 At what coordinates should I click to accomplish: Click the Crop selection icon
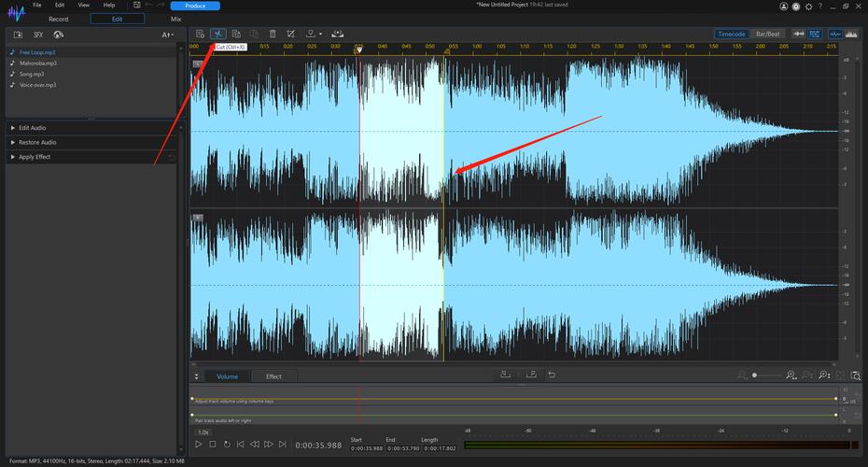click(291, 35)
